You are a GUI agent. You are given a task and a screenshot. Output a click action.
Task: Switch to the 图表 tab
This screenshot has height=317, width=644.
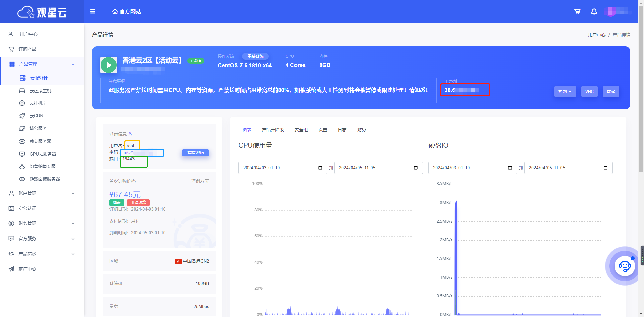coord(247,130)
